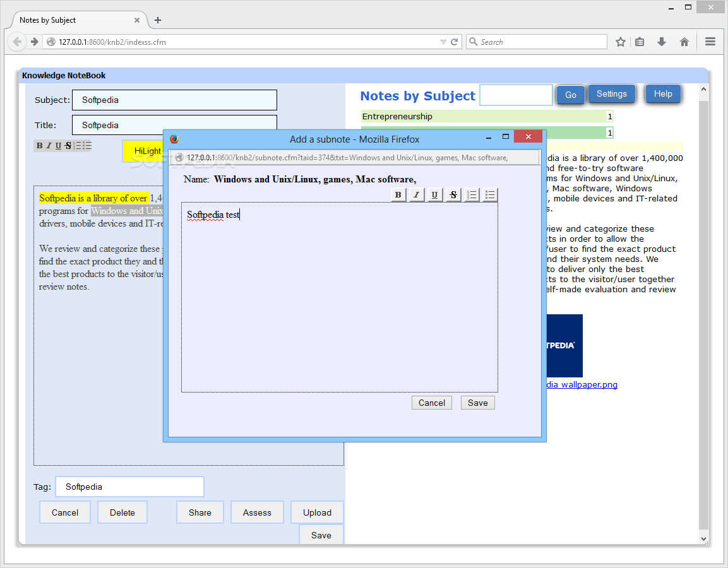Click the Notes by Subject heading
The width and height of the screenshot is (728, 568).
click(418, 95)
